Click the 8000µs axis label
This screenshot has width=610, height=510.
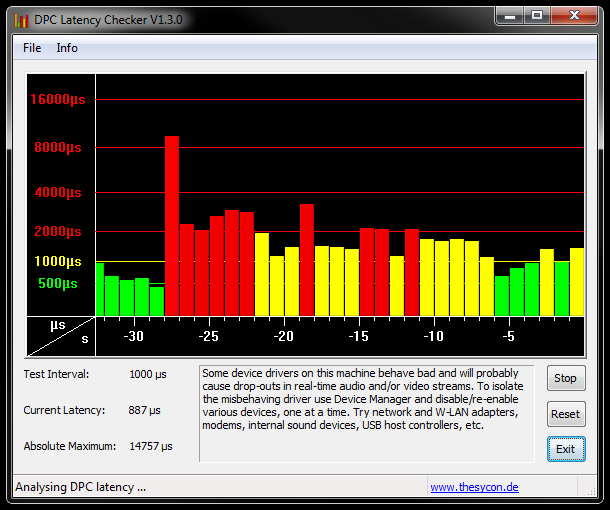tap(58, 147)
